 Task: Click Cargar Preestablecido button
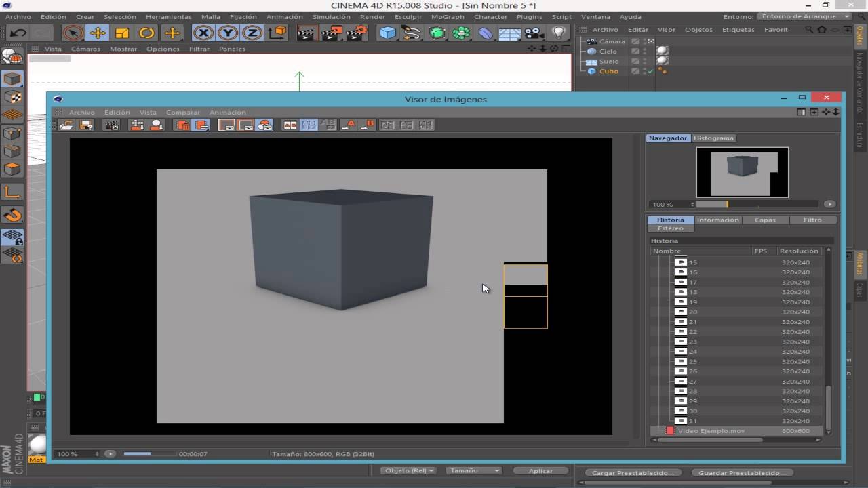click(633, 473)
